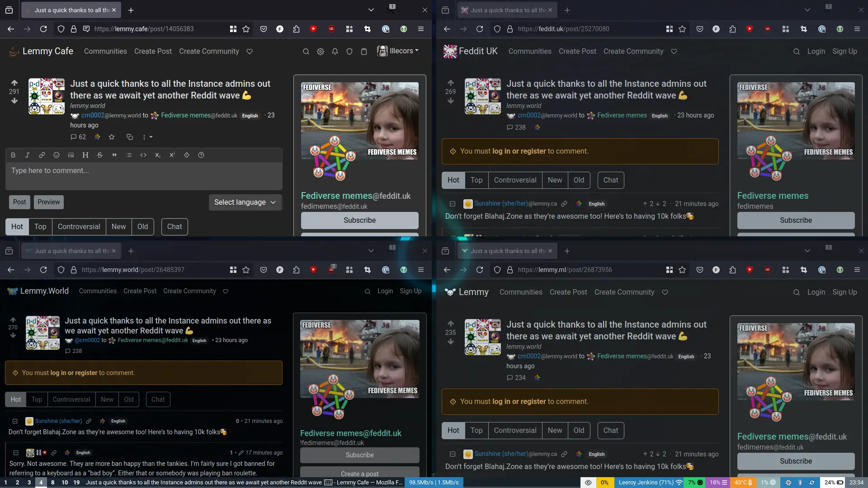Screen dimensions: 868x488
Task: Click Create a post in the Lemmy.World sidebar
Action: coord(360,473)
